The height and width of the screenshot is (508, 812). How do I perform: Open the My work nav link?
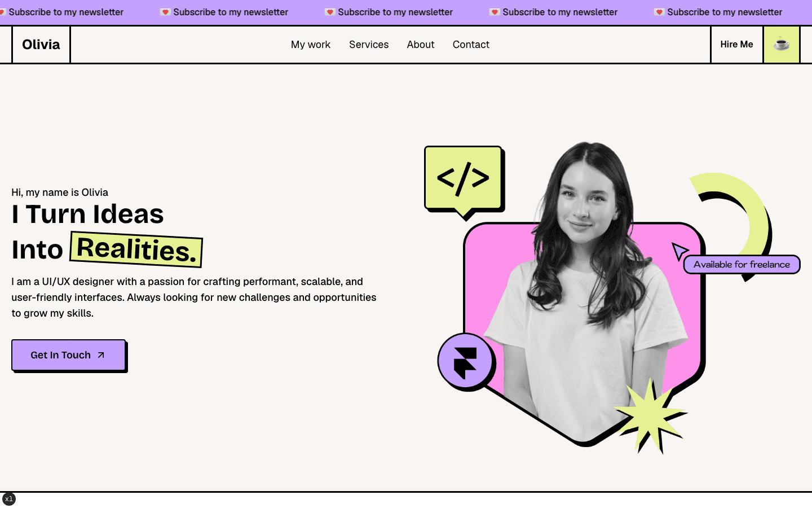click(311, 45)
